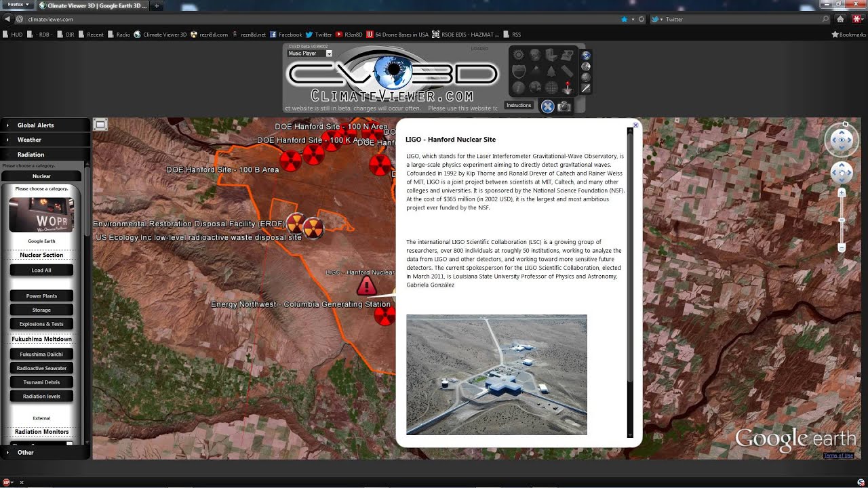The image size is (868, 488).
Task: Select the Nuclear category tab
Action: (x=41, y=176)
